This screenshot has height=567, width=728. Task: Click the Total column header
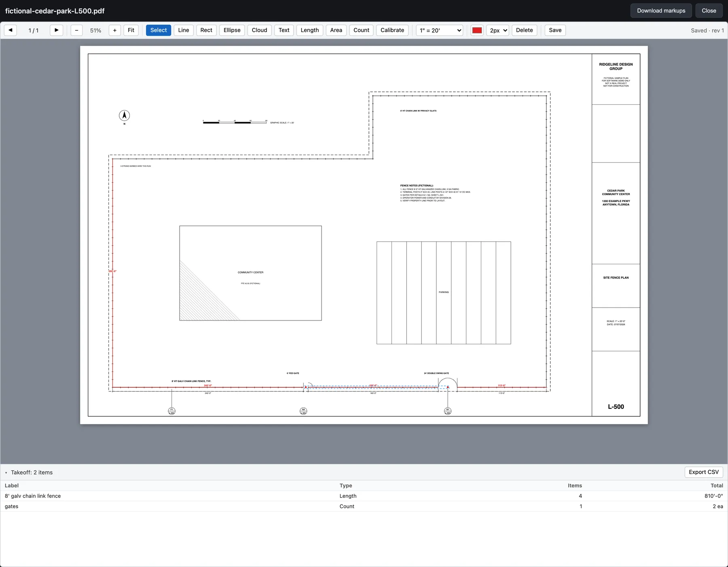point(717,485)
